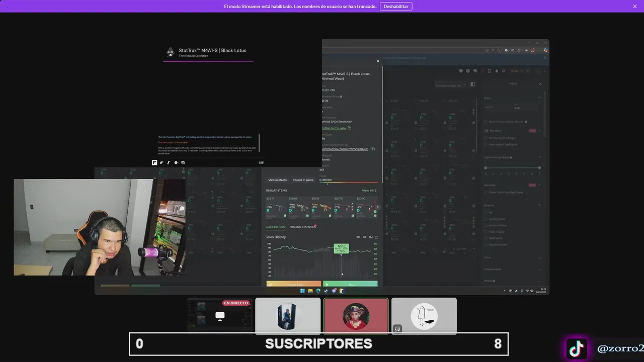The image size is (644, 362).
Task: Click the green Buy button
Action: pyautogui.click(x=350, y=284)
